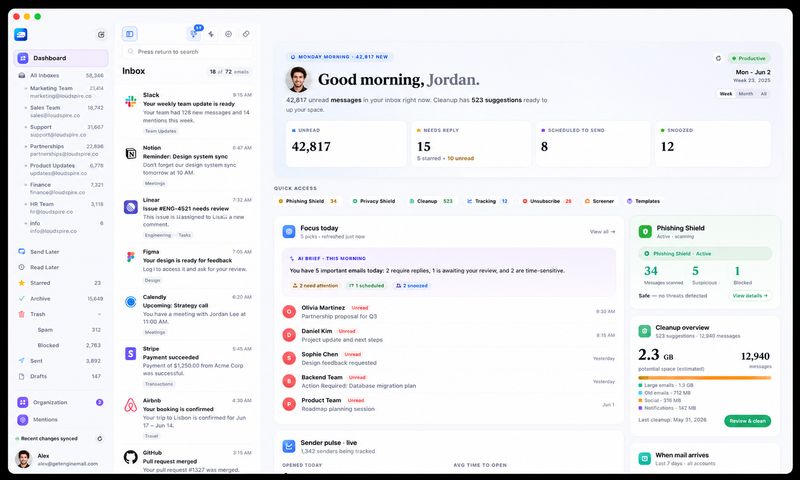Image resolution: width=800 pixels, height=480 pixels.
Task: Click the tag label toolbar icon
Action: pyautogui.click(x=246, y=34)
